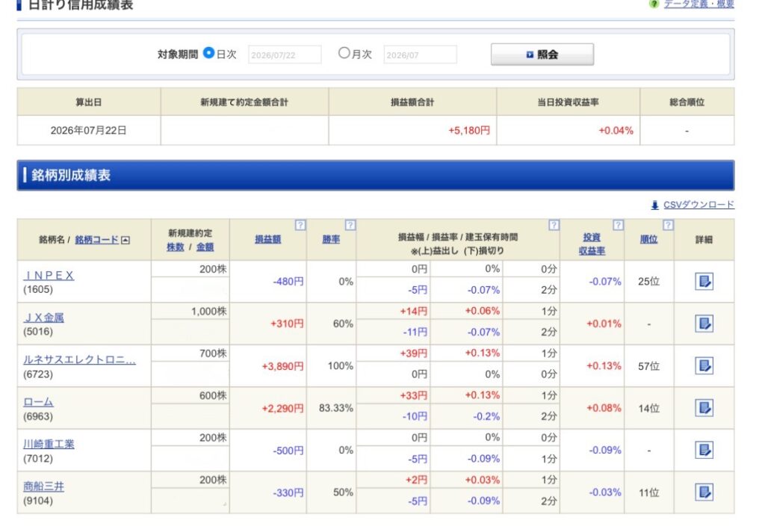Click the monthly date field 2026/07
The width and height of the screenshot is (765, 532).
coord(420,55)
